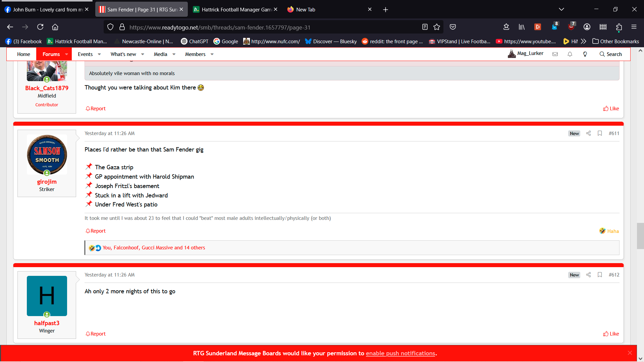
Task: Open the Home forum menu item
Action: (x=23, y=54)
